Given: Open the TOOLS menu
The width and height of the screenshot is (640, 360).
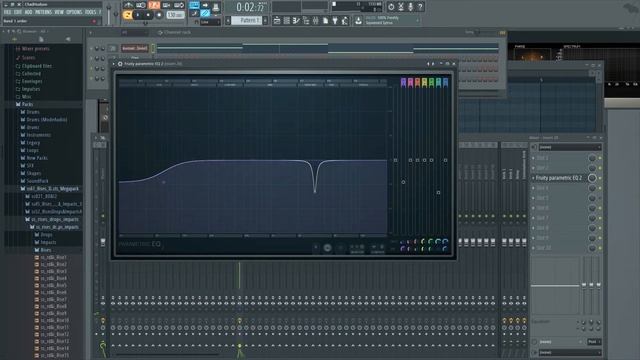Looking at the screenshot, I should [90, 12].
